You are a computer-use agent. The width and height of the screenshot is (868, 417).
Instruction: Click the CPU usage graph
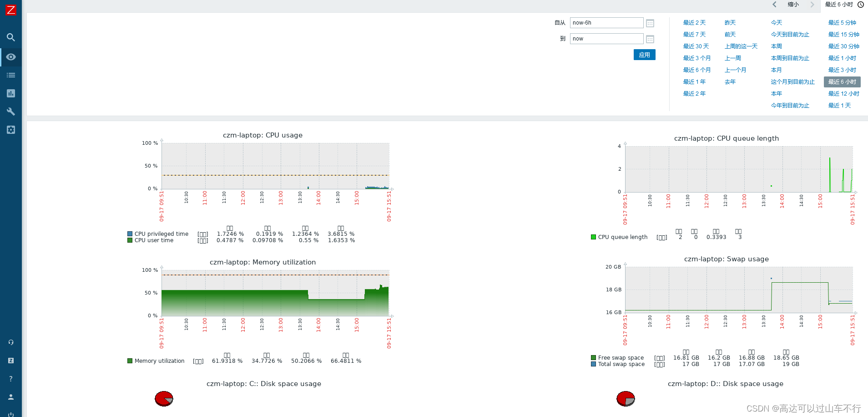point(275,166)
